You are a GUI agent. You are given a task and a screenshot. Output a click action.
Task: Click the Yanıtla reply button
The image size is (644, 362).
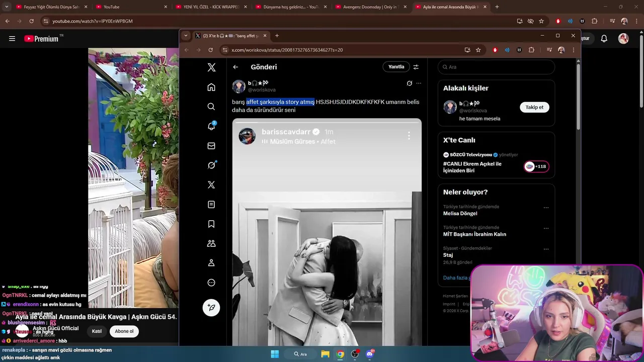click(x=396, y=67)
